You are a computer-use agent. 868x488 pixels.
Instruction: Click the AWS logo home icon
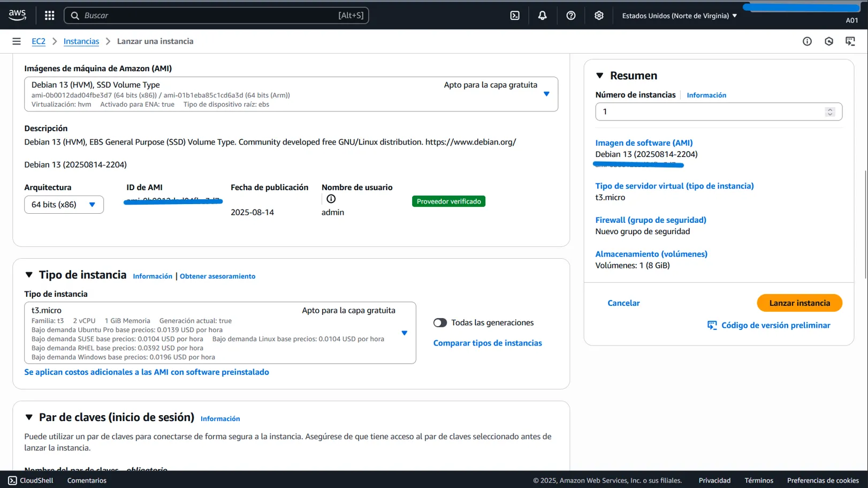click(17, 15)
